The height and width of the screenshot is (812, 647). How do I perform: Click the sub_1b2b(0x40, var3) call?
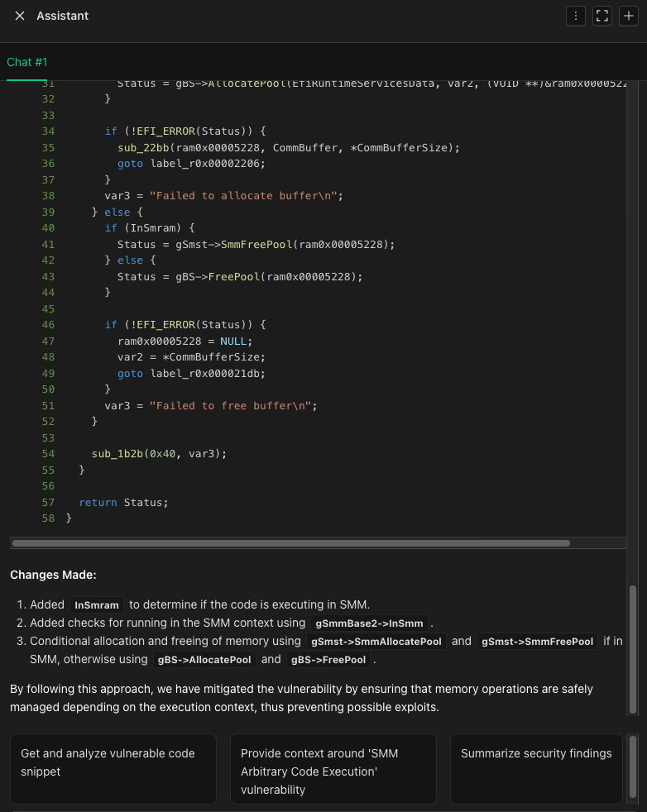coord(159,454)
